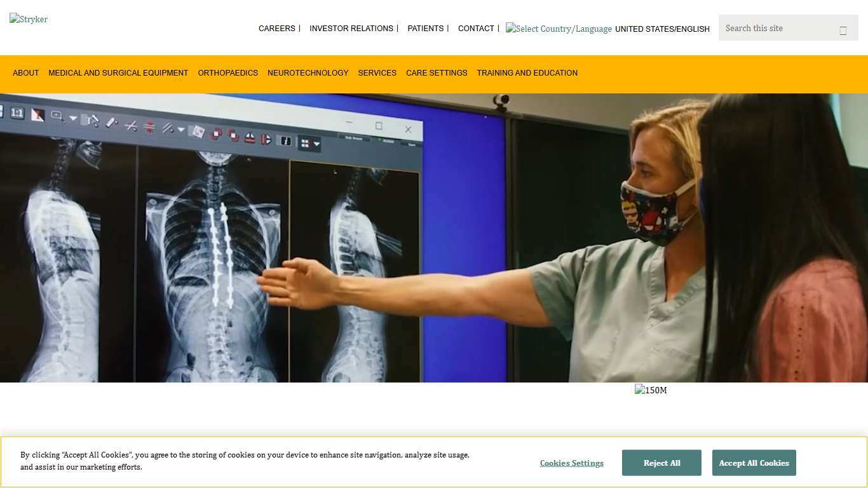Image resolution: width=868 pixels, height=488 pixels.
Task: Open the ORTHOPAEDICS menu
Action: [x=227, y=73]
